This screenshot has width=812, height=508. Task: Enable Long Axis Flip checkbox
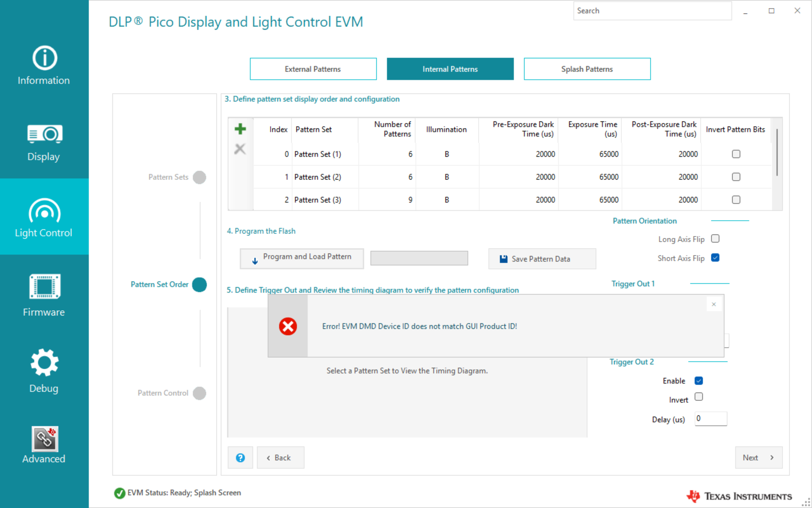coord(716,239)
